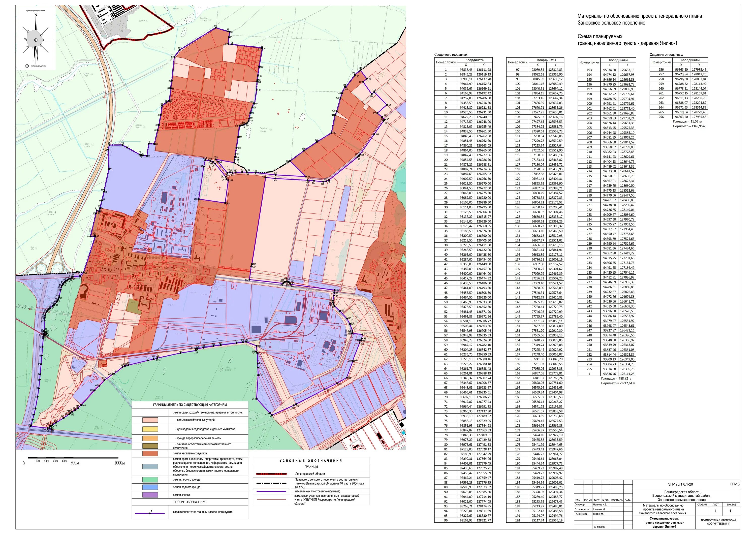The width and height of the screenshot is (756, 534).
Task: Click boundary point 173 on the map
Action: [249, 279]
